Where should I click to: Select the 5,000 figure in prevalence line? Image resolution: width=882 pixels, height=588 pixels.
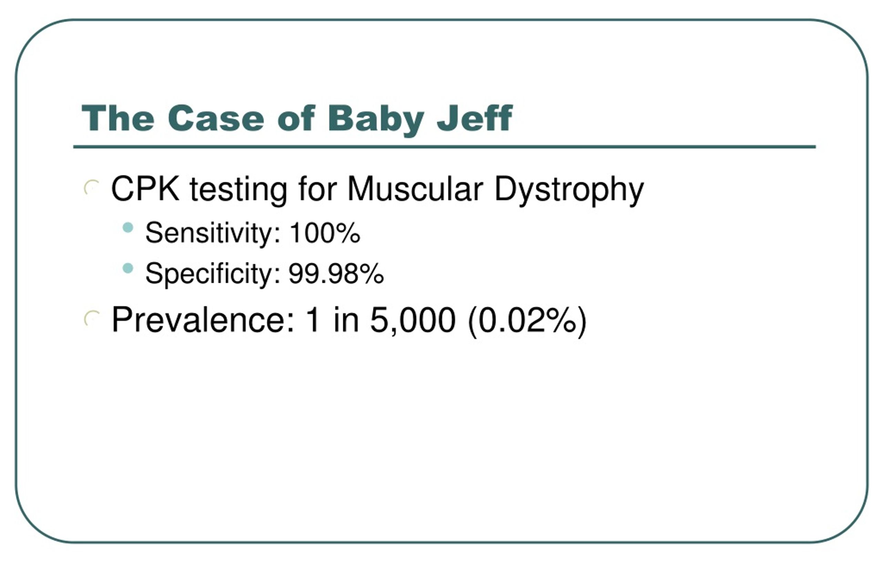tap(413, 320)
